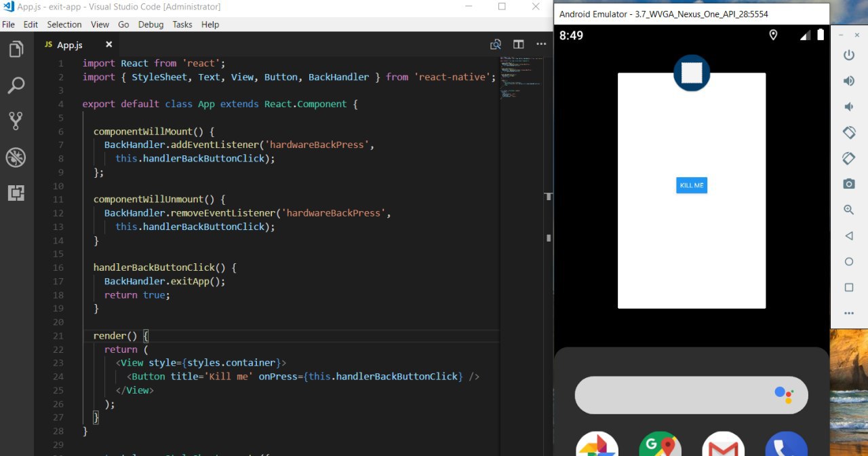This screenshot has height=456, width=868.
Task: Open emulator extended controls ellipsis
Action: (x=848, y=313)
